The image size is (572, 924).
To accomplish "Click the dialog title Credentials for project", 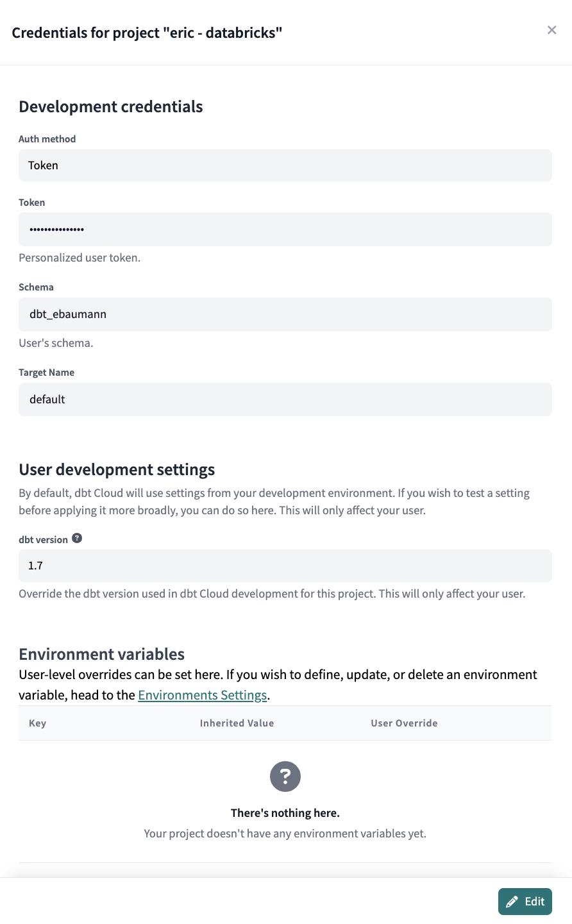I will (x=147, y=32).
